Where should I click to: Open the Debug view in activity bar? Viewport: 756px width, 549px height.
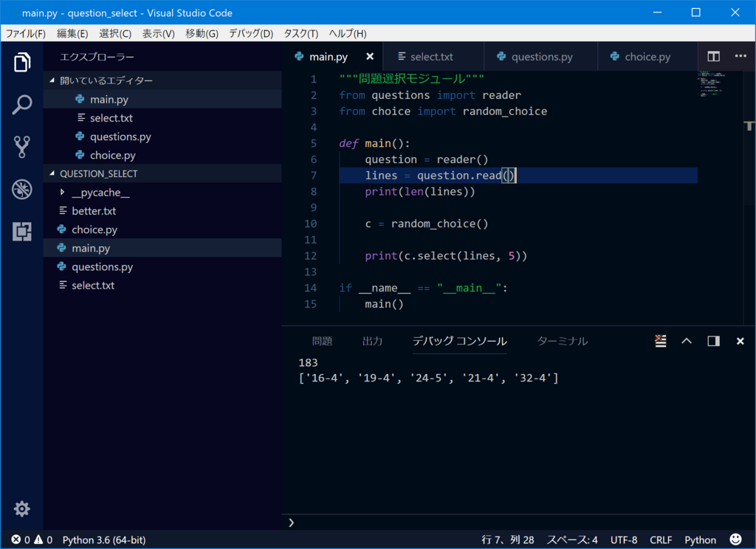coord(21,189)
